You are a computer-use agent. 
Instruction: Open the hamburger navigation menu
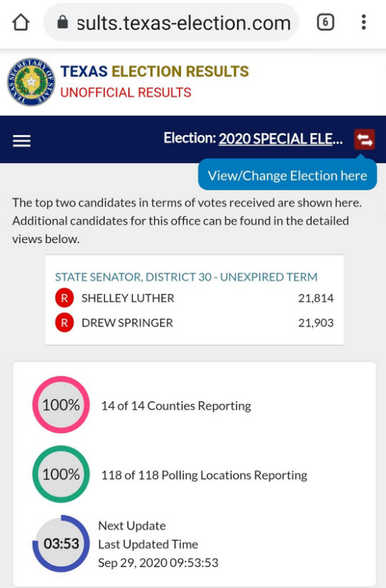point(22,141)
